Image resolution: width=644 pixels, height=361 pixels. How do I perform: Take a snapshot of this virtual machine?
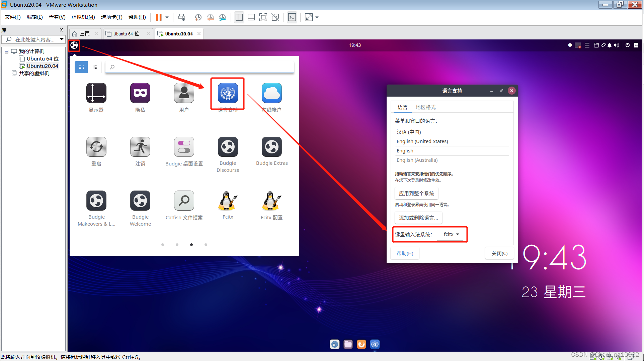(198, 17)
